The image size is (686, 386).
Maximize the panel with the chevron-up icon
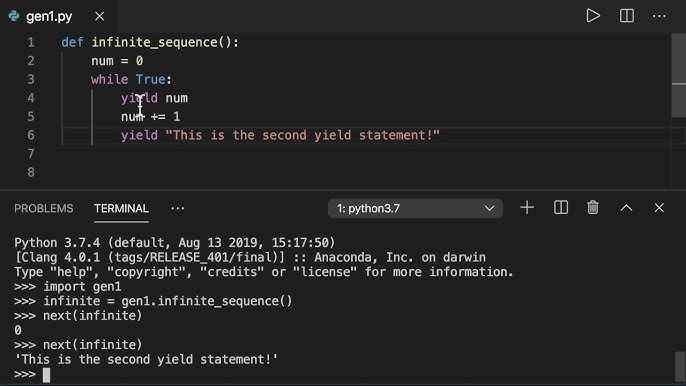point(626,208)
